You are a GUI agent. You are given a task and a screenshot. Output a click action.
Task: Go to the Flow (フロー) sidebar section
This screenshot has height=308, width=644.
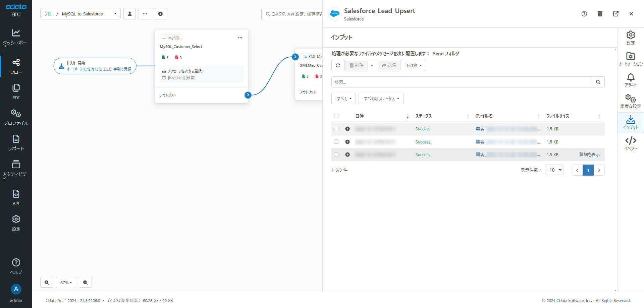16,66
